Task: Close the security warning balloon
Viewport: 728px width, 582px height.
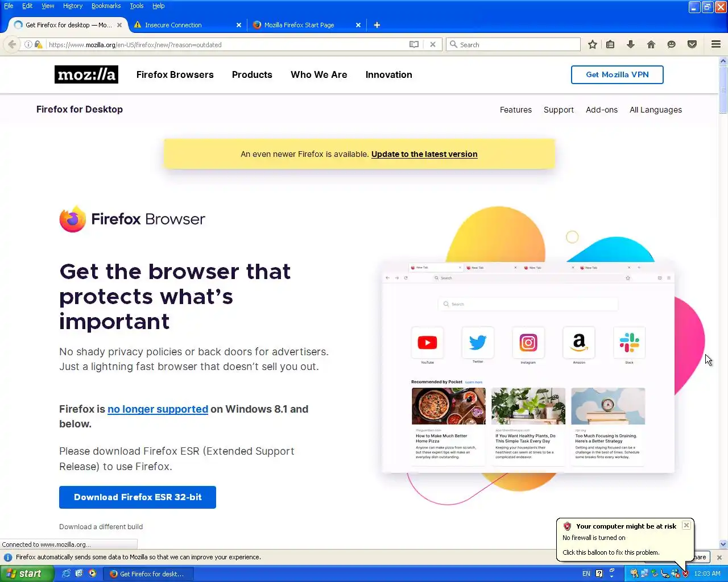Action: [x=686, y=525]
